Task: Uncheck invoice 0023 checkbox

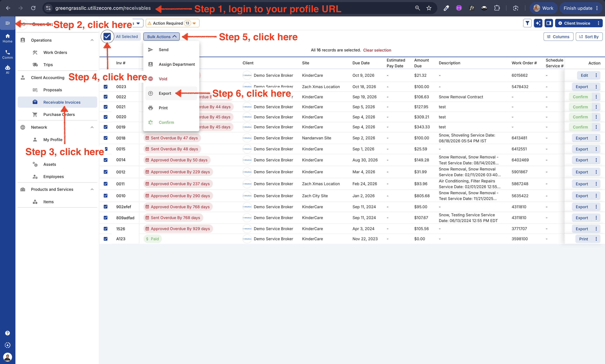Action: (x=106, y=87)
